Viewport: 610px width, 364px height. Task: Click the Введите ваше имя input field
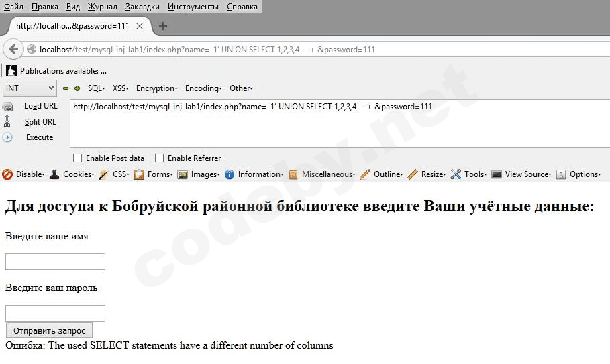coord(55,261)
